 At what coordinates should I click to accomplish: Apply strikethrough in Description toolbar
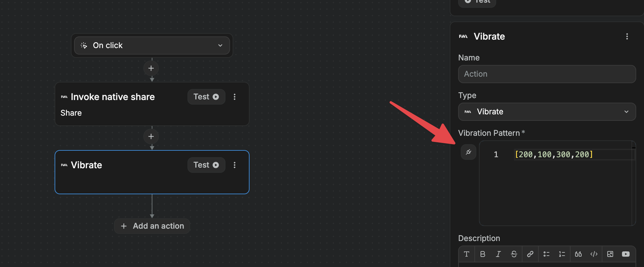[514, 254]
